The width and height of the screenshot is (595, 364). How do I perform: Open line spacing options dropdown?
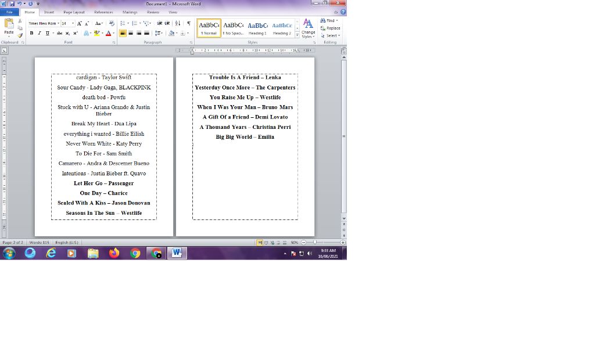click(x=159, y=33)
